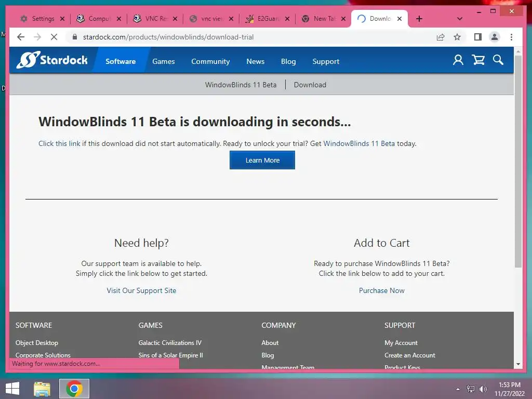Open a new tab with the plus button

pos(419,19)
